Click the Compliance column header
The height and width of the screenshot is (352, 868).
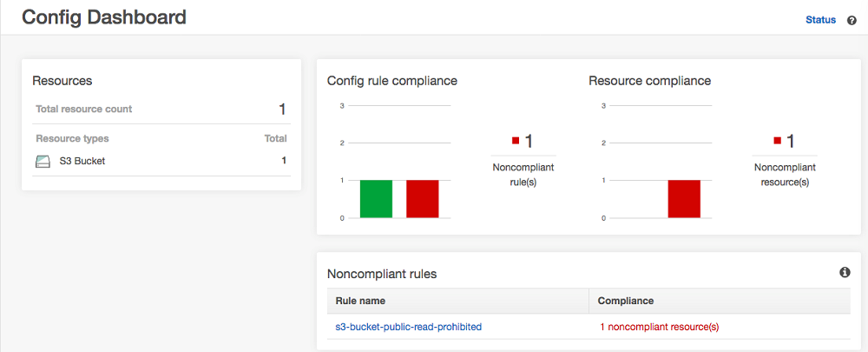(x=626, y=301)
